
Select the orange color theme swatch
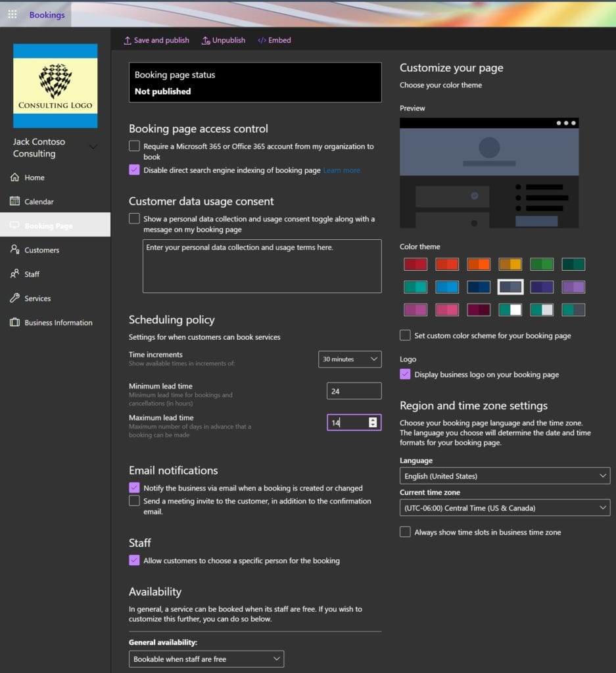click(x=478, y=264)
